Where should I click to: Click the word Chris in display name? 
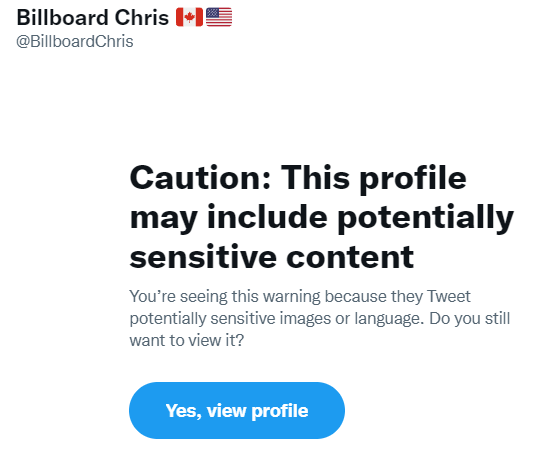click(141, 17)
